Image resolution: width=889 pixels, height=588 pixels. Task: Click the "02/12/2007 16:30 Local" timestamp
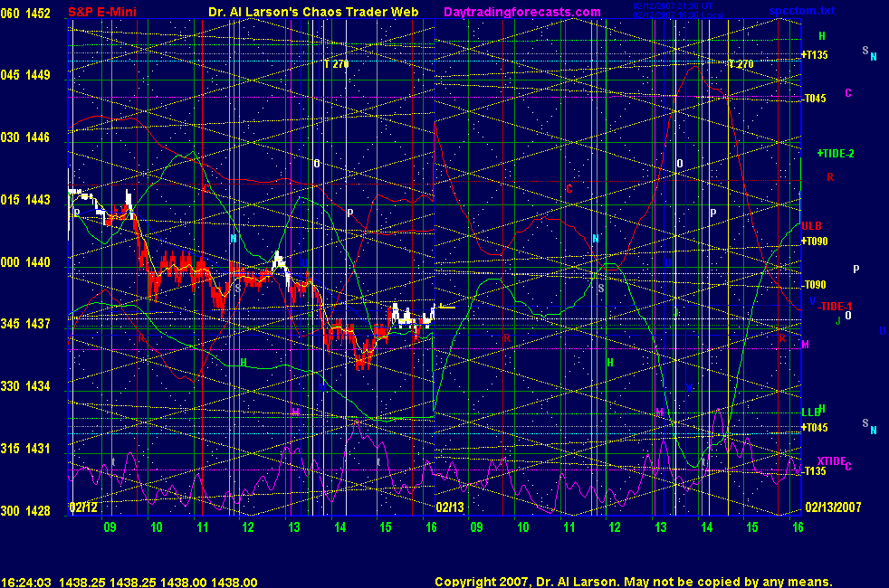coord(677,14)
